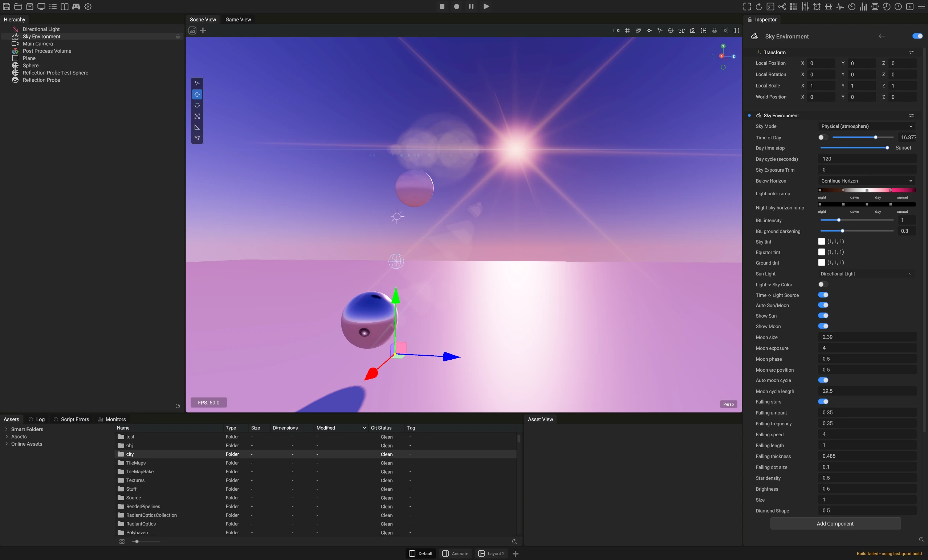Disable Auto moon cycle toggle
Screen dimensions: 928x560
pyautogui.click(x=823, y=380)
